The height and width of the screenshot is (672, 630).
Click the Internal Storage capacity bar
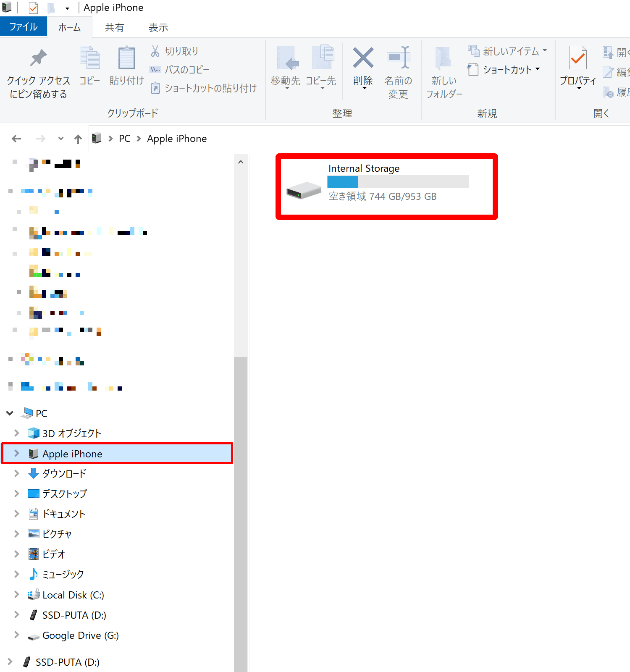[398, 182]
